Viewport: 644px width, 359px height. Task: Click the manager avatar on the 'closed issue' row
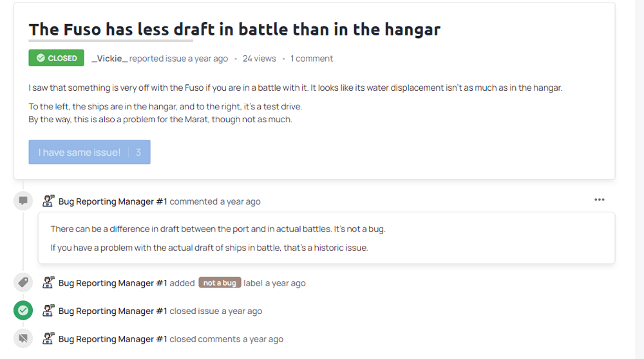point(48,311)
